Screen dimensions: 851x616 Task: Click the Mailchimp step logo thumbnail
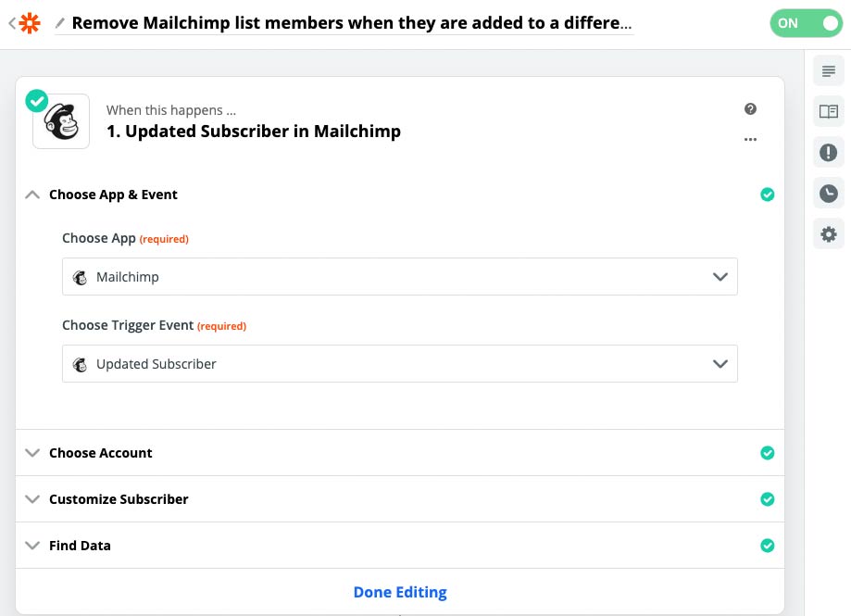click(61, 121)
